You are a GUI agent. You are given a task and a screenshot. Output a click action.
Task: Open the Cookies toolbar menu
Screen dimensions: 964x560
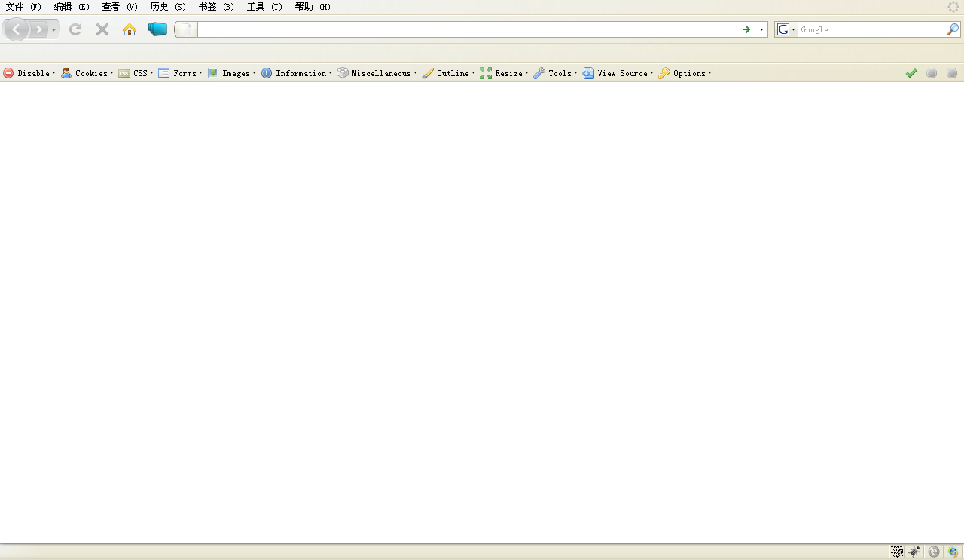87,73
